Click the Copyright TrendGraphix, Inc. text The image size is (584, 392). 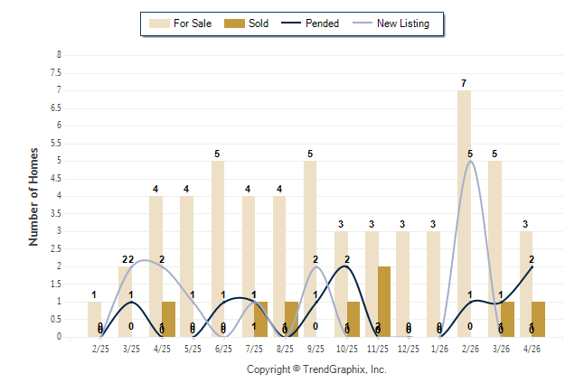(x=316, y=369)
